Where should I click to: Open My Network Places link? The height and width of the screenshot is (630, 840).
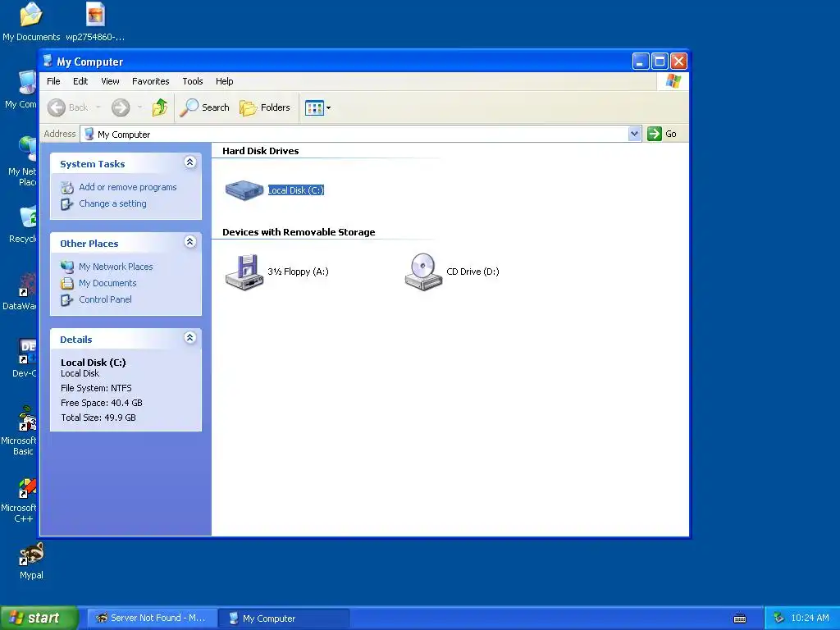point(116,267)
